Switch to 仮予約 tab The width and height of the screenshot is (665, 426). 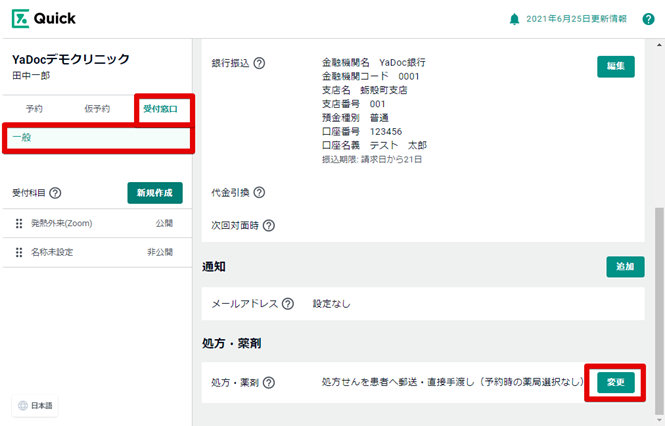tap(96, 108)
